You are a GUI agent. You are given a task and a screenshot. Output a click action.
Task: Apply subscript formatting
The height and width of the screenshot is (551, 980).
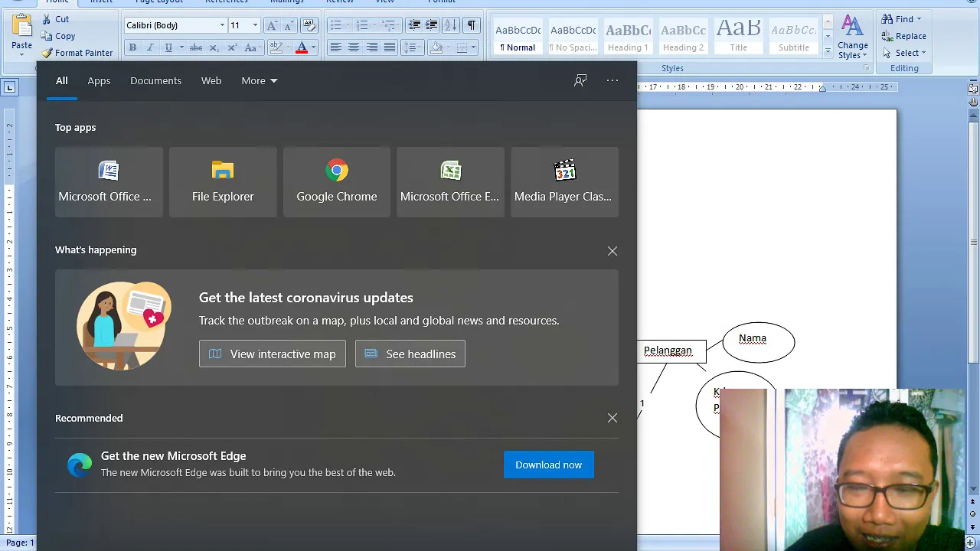click(x=214, y=47)
